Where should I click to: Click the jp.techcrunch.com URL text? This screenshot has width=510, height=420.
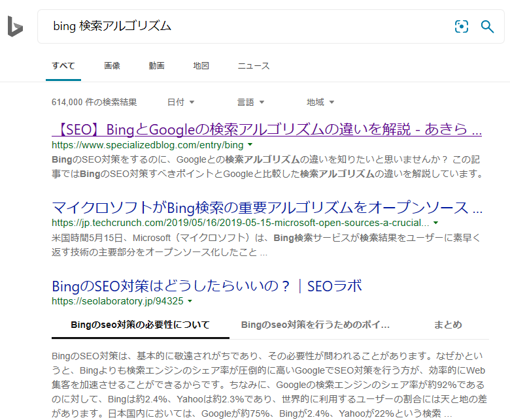pos(241,223)
